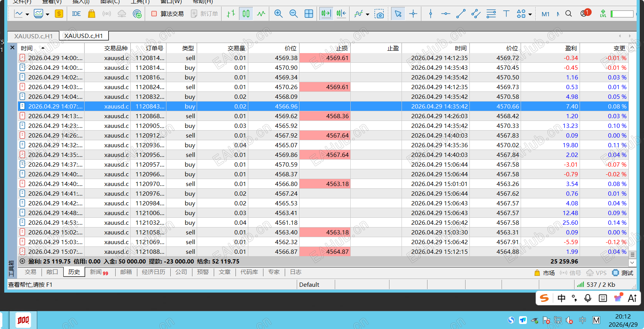Tile chart windows with grid icon
Screen dimensions: 644x329
click(x=309, y=14)
